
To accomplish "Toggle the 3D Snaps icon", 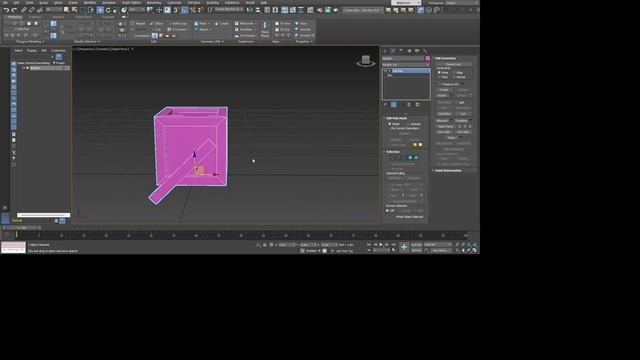I will click(x=176, y=10).
